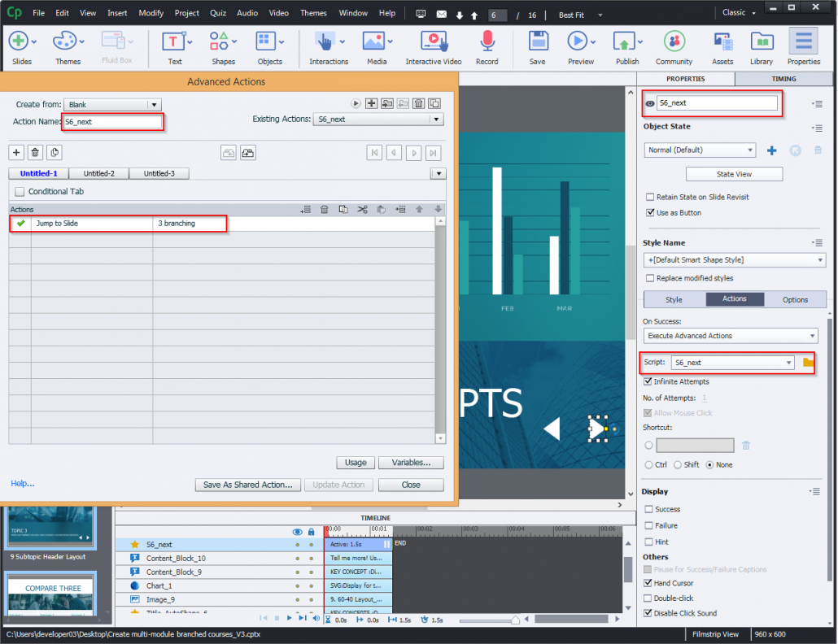
Task: Open the Quiz menu
Action: point(218,12)
